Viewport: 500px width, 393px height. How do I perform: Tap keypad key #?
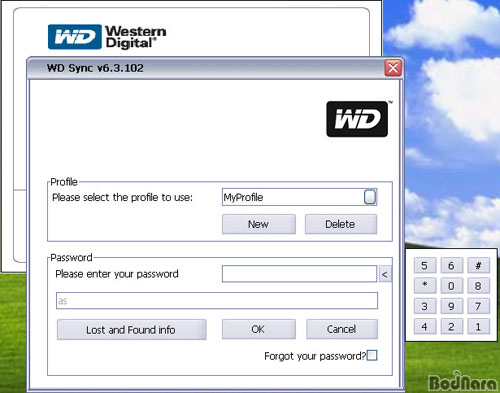(x=478, y=265)
